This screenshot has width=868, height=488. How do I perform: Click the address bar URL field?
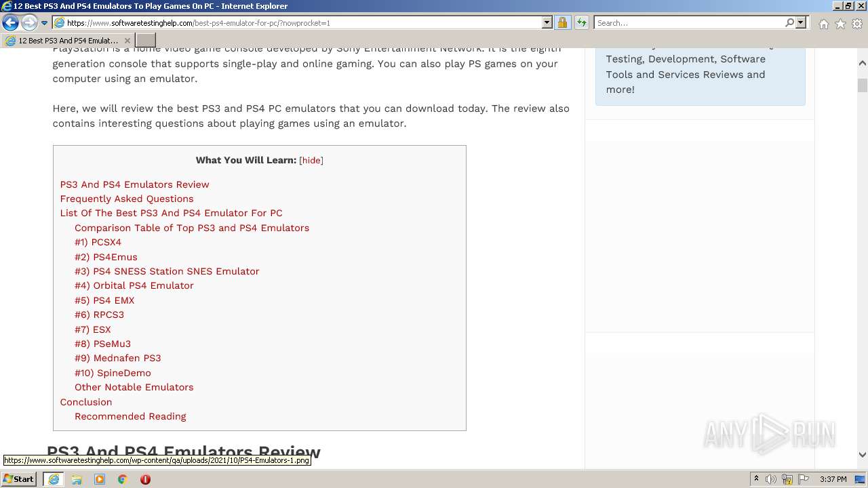click(x=297, y=23)
